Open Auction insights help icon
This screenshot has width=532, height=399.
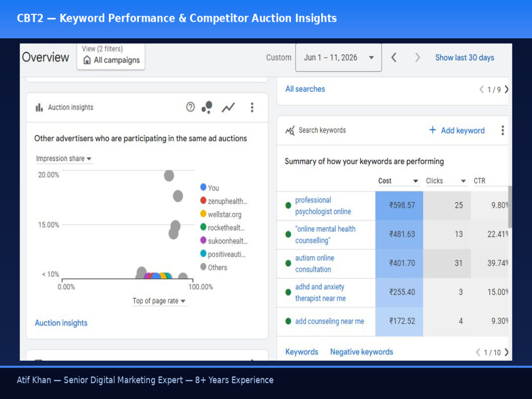point(190,107)
